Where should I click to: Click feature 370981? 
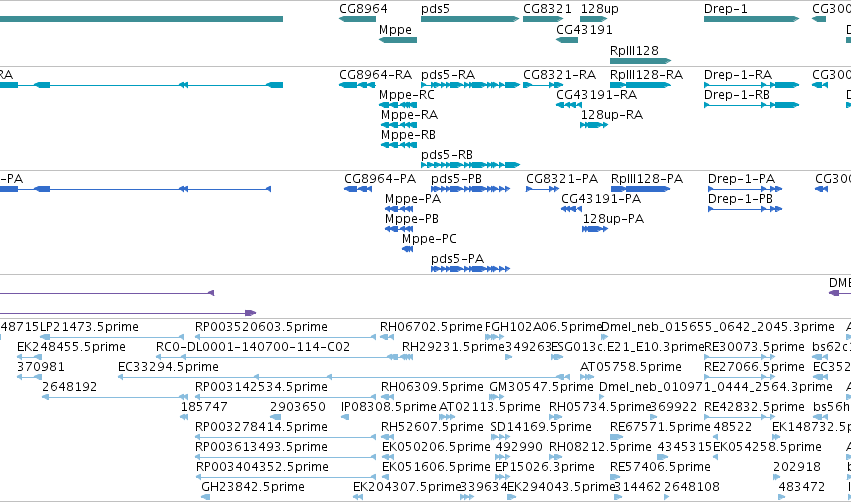41,366
